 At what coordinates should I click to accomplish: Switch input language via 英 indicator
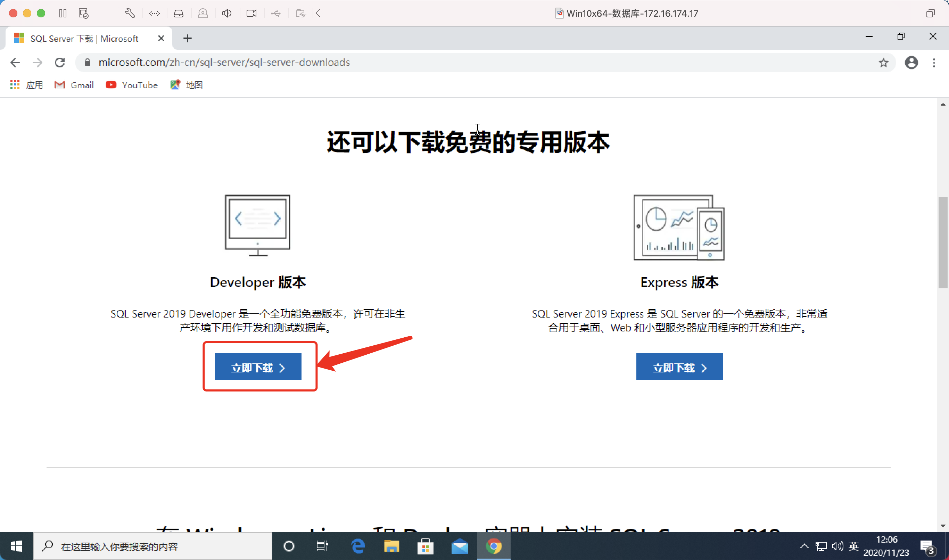(x=853, y=546)
